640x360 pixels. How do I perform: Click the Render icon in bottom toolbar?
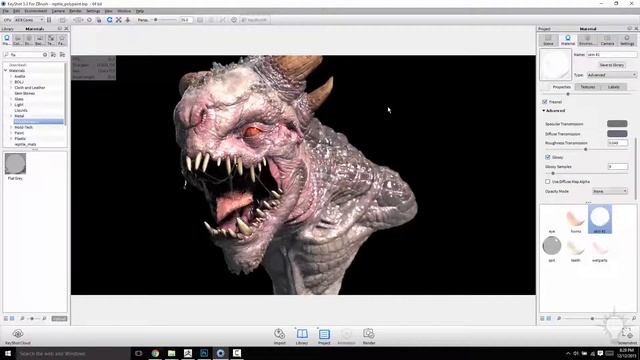tap(369, 334)
